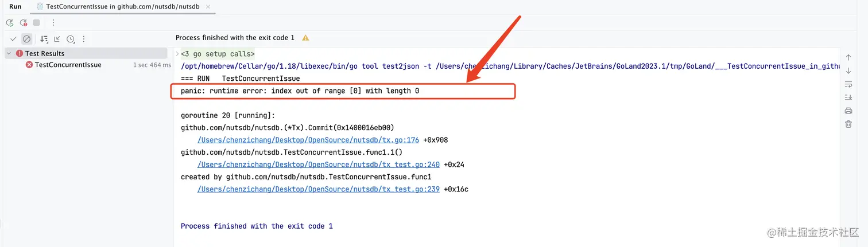Toggle soft-wrap in console
Viewport: 868px width, 247px height.
pyautogui.click(x=848, y=84)
